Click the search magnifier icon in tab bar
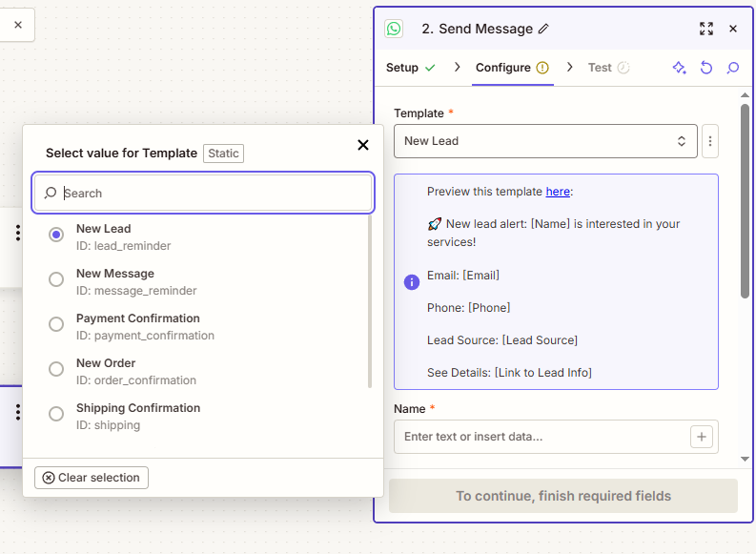The width and height of the screenshot is (756, 554). pos(733,68)
